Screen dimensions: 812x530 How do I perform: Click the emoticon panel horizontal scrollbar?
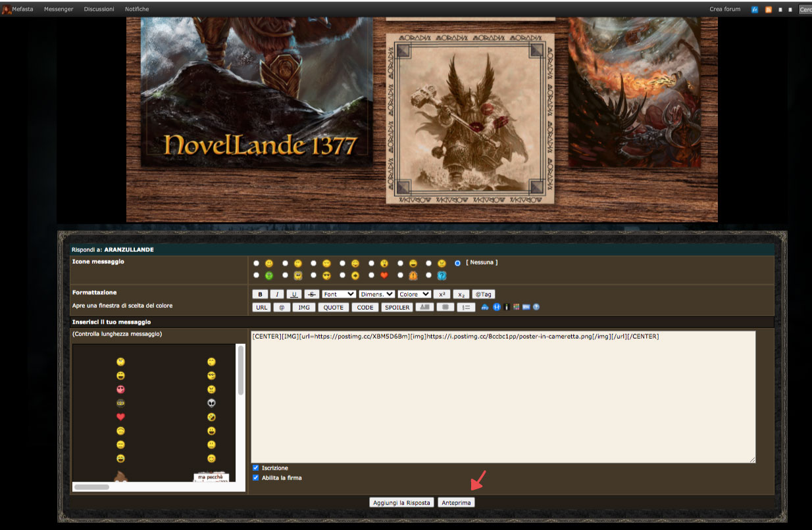point(91,487)
